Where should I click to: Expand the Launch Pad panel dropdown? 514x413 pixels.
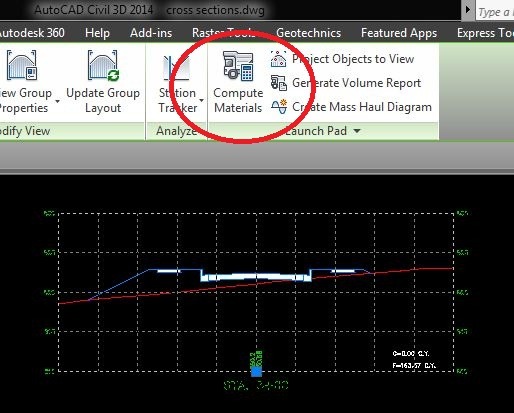coord(357,131)
